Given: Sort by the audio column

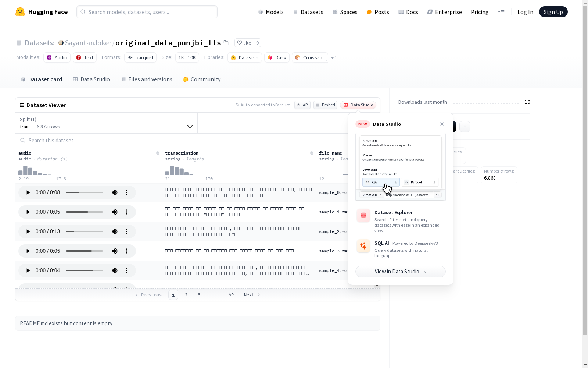Looking at the screenshot, I should point(158,153).
